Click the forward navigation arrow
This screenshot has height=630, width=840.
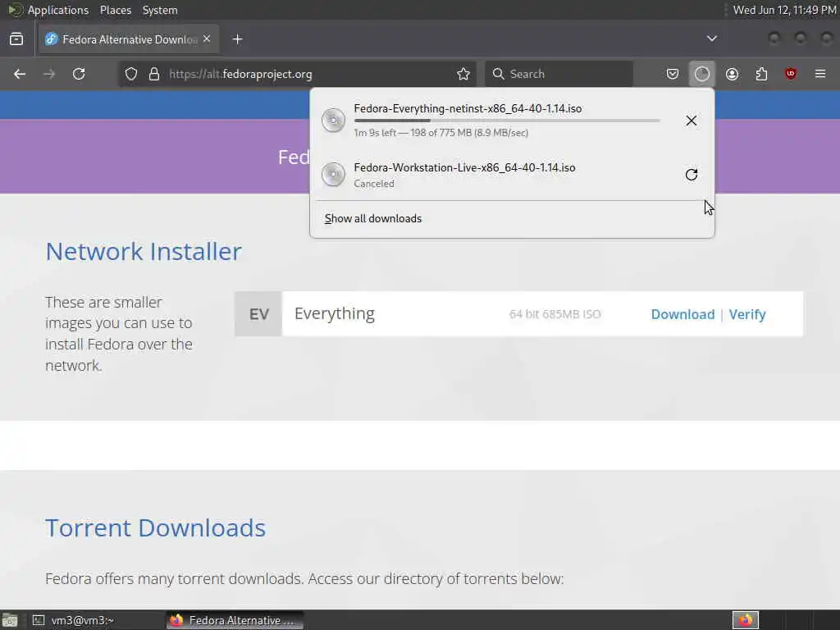point(49,74)
